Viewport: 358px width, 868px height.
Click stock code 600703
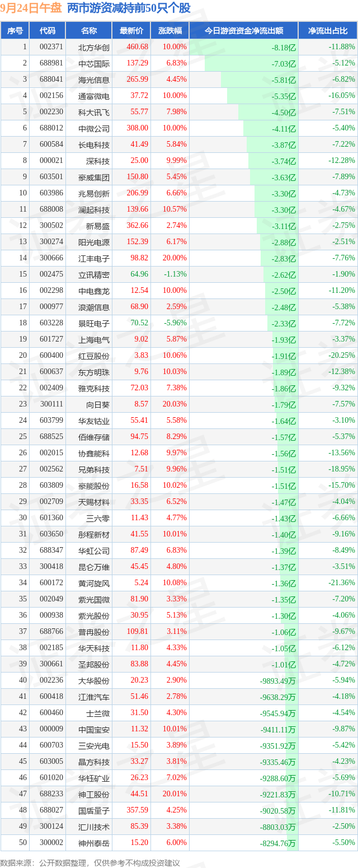click(x=52, y=745)
